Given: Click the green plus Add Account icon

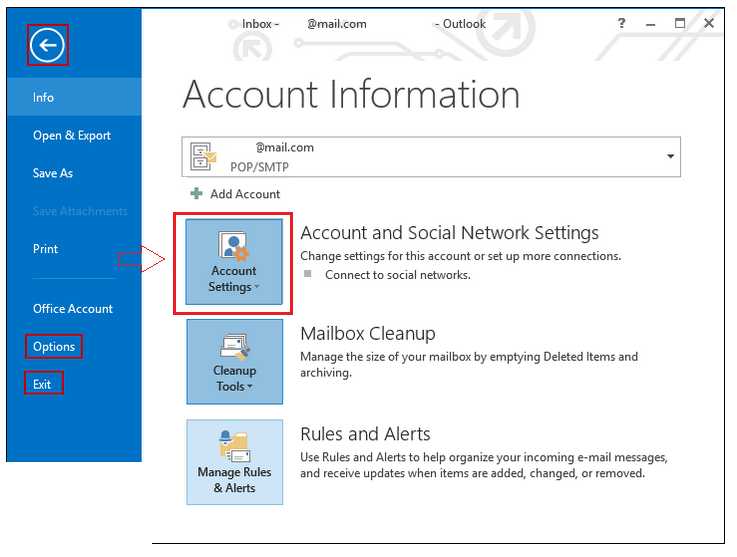Looking at the screenshot, I should (x=196, y=194).
